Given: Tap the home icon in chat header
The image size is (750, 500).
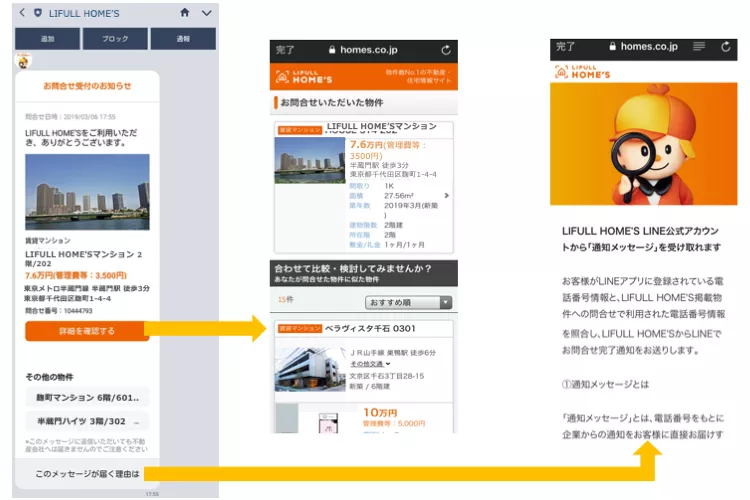Looking at the screenshot, I should click(x=184, y=13).
